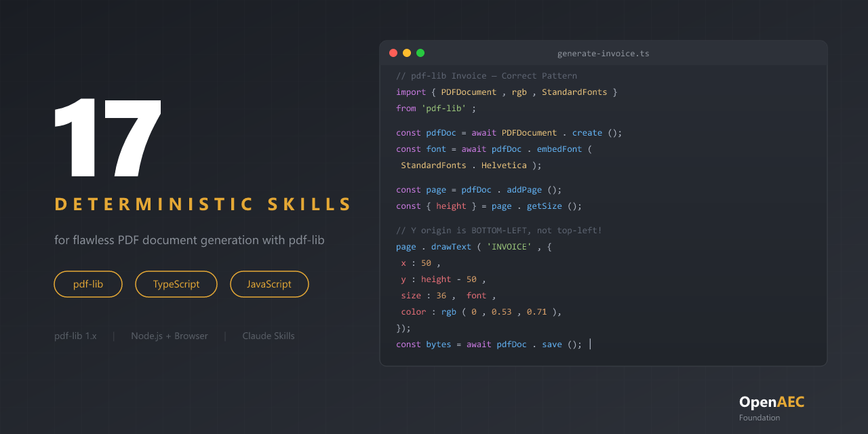Click the Foundation label under OpenAEC

pos(759,418)
